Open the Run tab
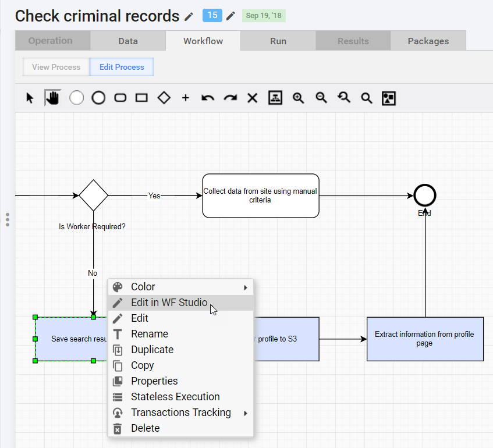493x448 pixels. [x=278, y=41]
